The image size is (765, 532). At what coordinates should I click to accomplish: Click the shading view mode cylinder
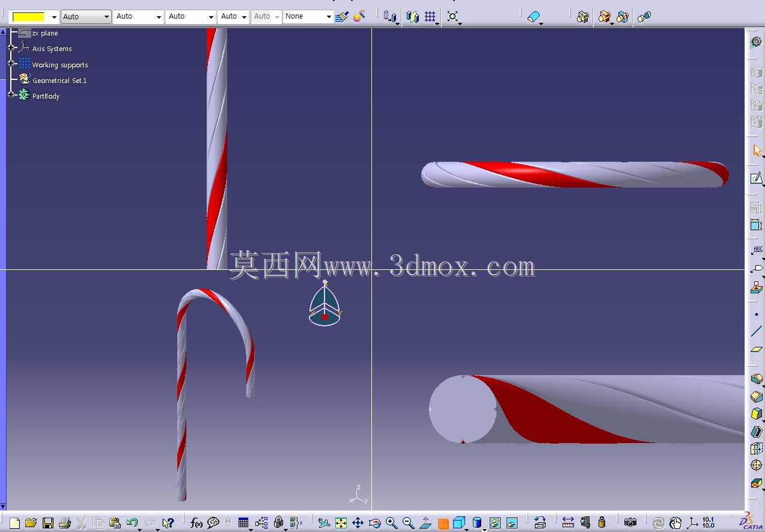point(477,523)
